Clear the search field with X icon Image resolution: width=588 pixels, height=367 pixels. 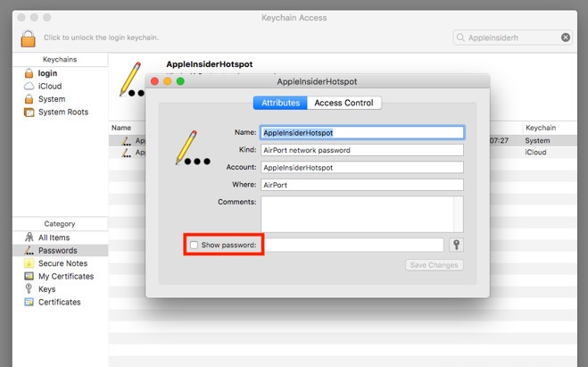(566, 38)
